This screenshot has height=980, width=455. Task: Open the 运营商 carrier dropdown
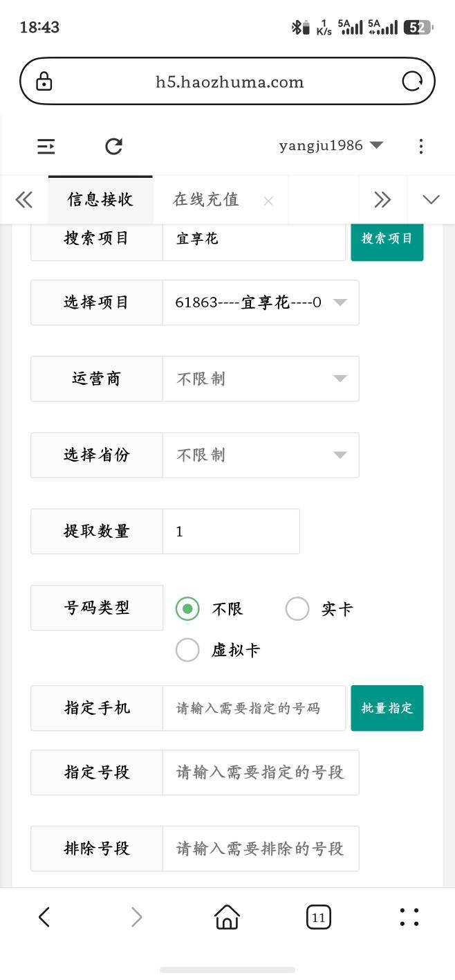(x=261, y=379)
